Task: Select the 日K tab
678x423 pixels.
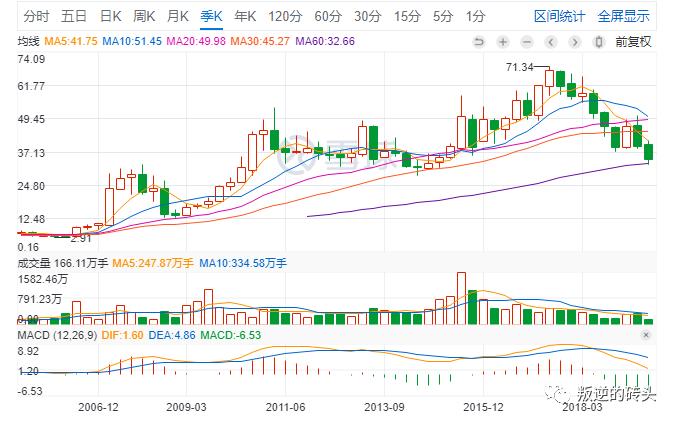Action: point(109,16)
